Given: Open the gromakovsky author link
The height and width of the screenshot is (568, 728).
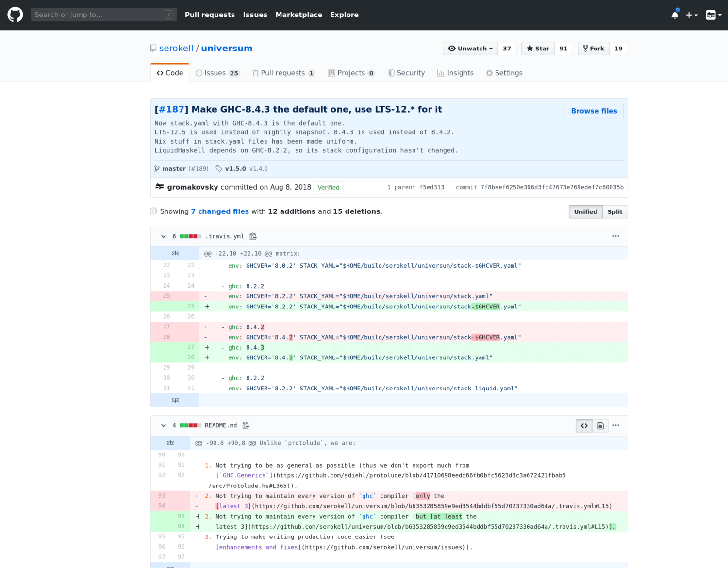Looking at the screenshot, I should 193,187.
